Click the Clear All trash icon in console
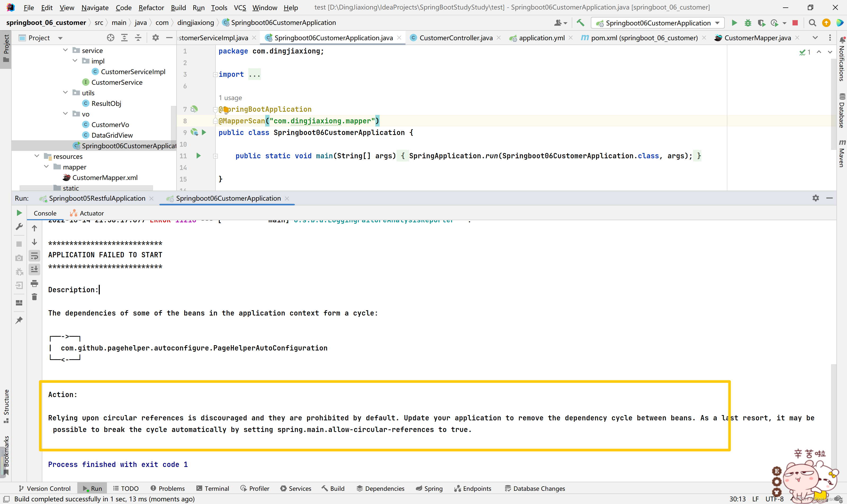 pos(34,297)
